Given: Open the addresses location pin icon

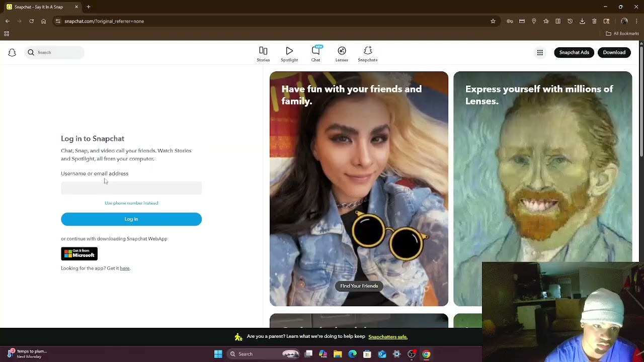Looking at the screenshot, I should [534, 21].
